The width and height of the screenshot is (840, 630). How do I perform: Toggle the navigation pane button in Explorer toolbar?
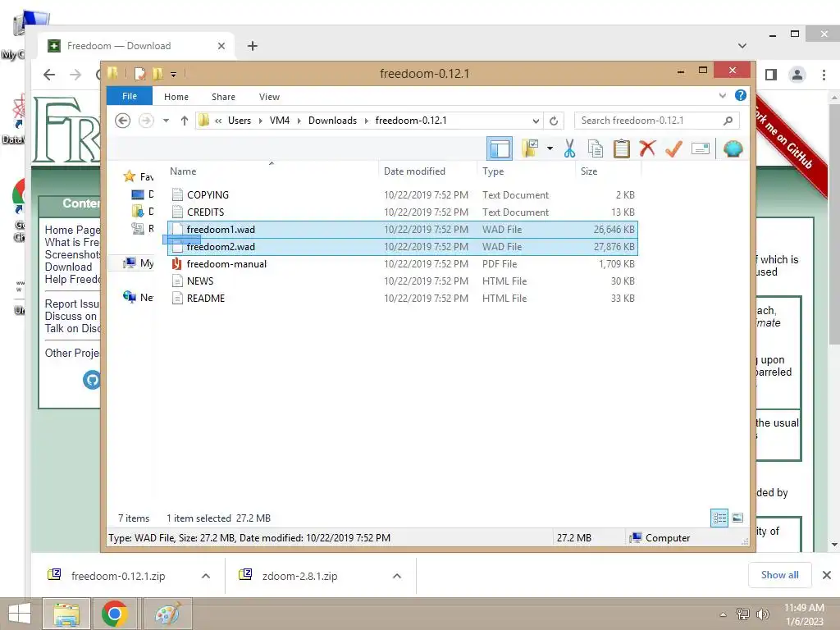pos(500,148)
